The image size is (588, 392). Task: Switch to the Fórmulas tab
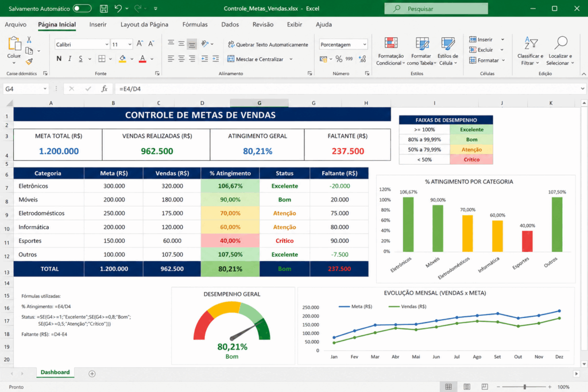[x=195, y=24]
